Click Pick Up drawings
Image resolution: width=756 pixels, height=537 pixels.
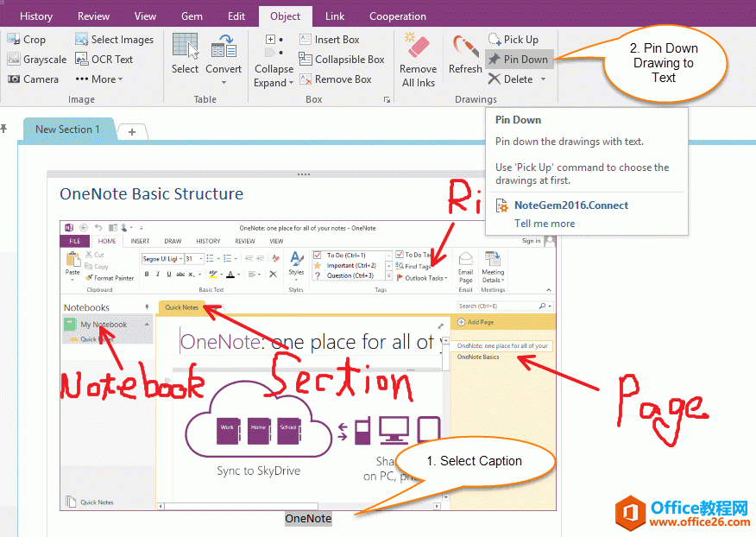coord(513,40)
